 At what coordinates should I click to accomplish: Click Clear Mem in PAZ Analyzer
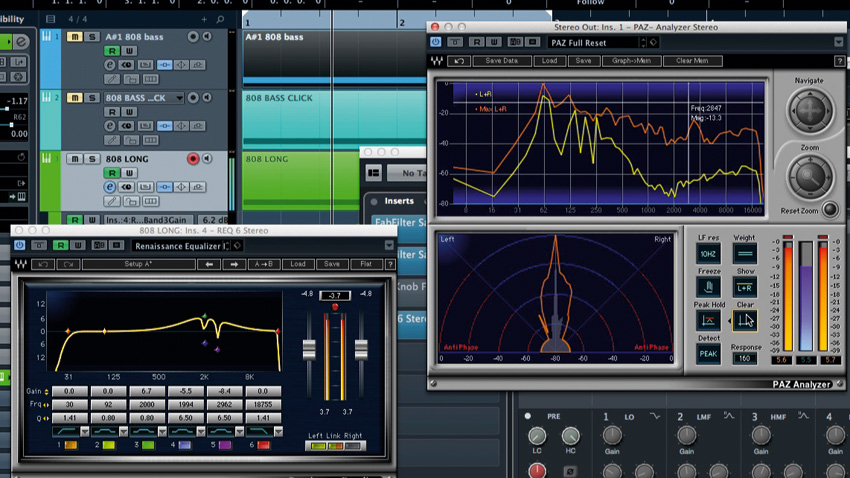click(x=692, y=61)
